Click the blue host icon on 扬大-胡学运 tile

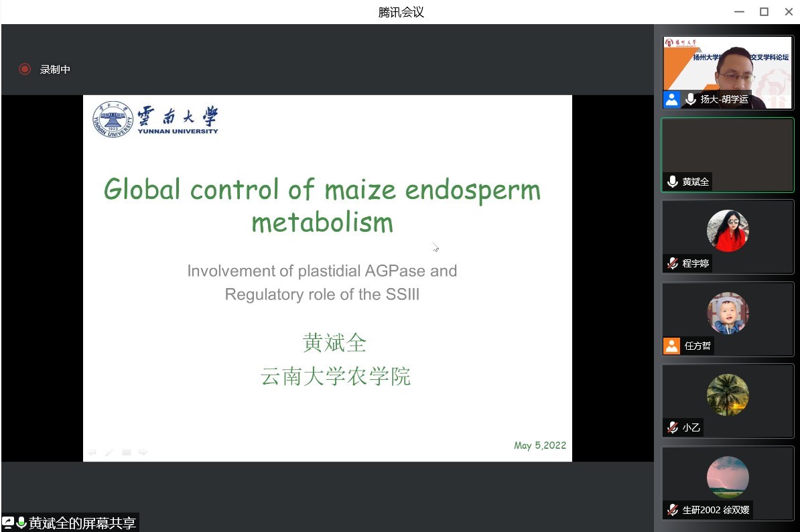tap(671, 99)
